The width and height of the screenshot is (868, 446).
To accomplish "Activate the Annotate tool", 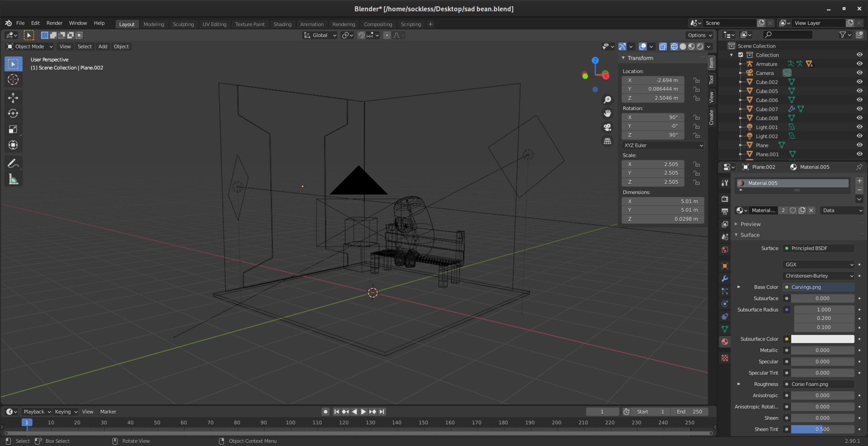I will [13, 164].
